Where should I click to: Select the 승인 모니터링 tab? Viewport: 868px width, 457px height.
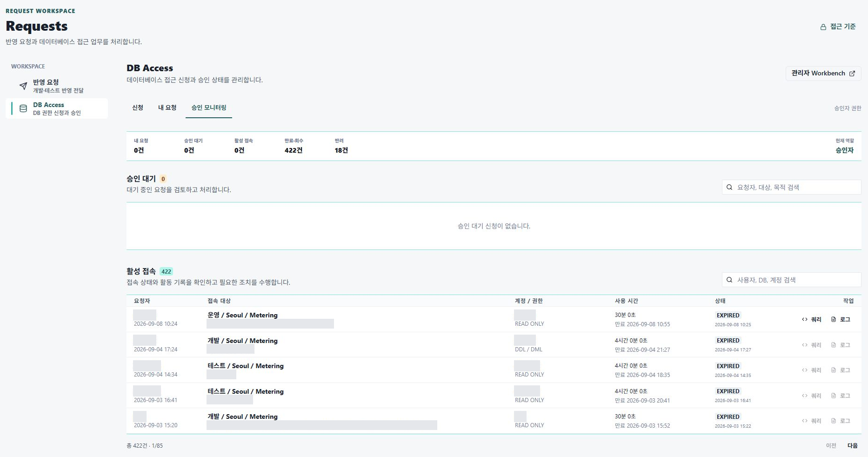(209, 108)
